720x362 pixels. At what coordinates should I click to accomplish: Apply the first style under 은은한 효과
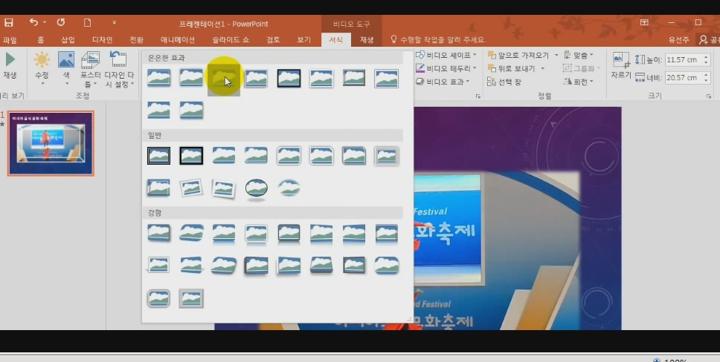click(159, 78)
